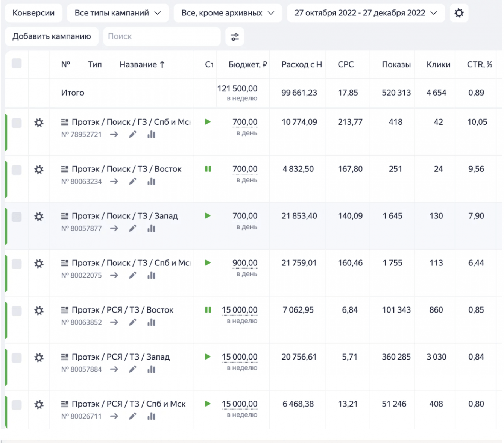Open the page settings gear beside date range
Viewport: 504px width, 443px height.
(x=459, y=13)
